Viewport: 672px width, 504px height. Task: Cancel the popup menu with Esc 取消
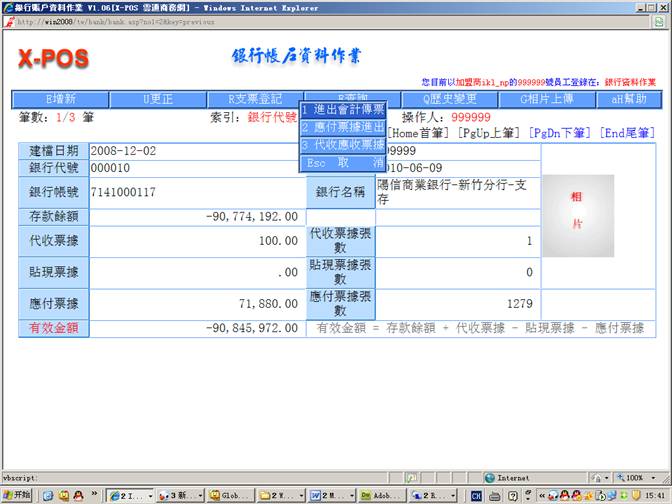pos(343,162)
